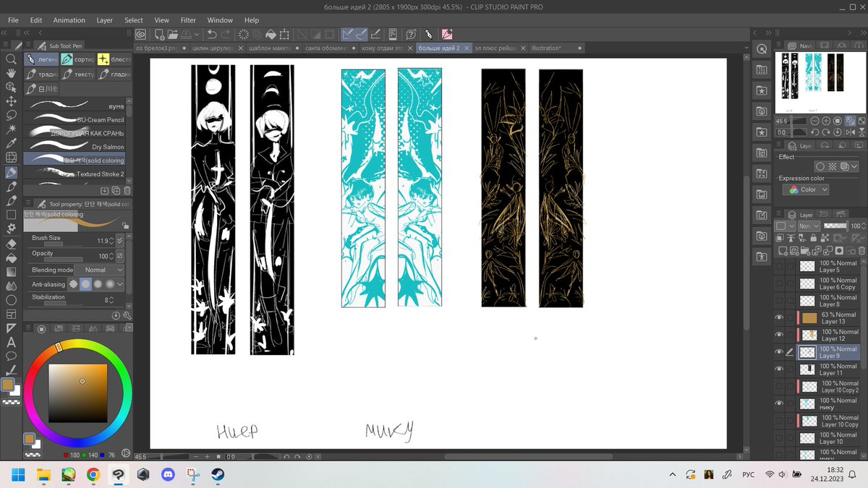Screen dimensions: 868x488
Task: Open Discord from Windows taskbar
Action: [168, 475]
